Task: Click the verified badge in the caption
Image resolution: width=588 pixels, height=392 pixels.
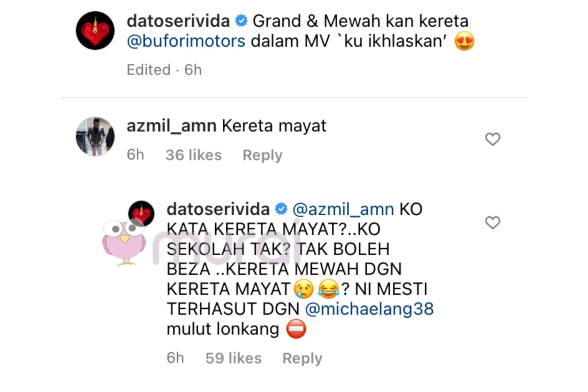Action: [x=241, y=21]
